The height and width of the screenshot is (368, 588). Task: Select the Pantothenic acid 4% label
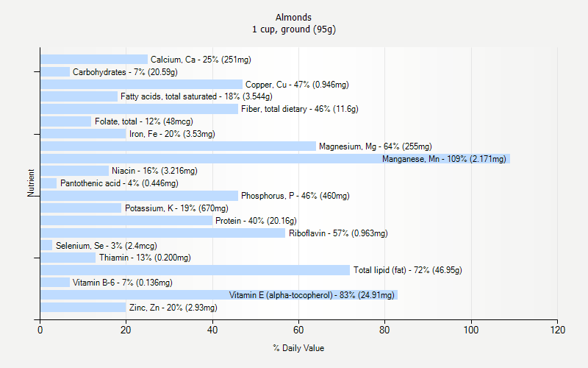tap(119, 183)
